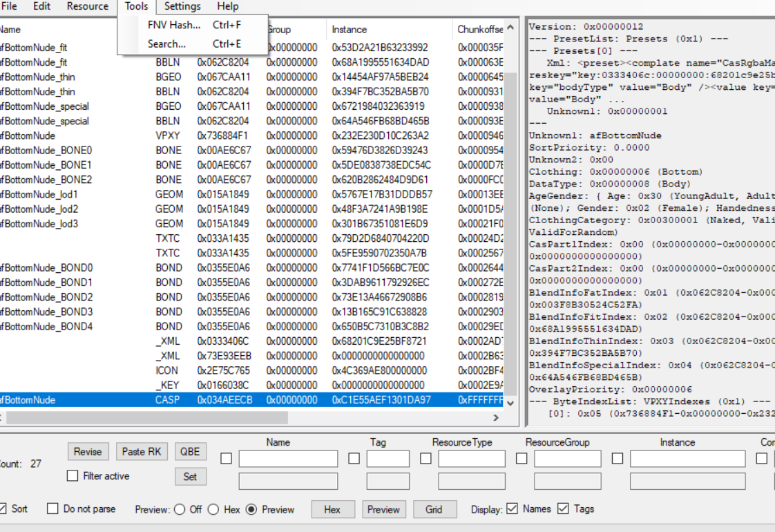This screenshot has height=532, width=775.
Task: Enable the Tag filter checkbox
Action: (x=354, y=459)
